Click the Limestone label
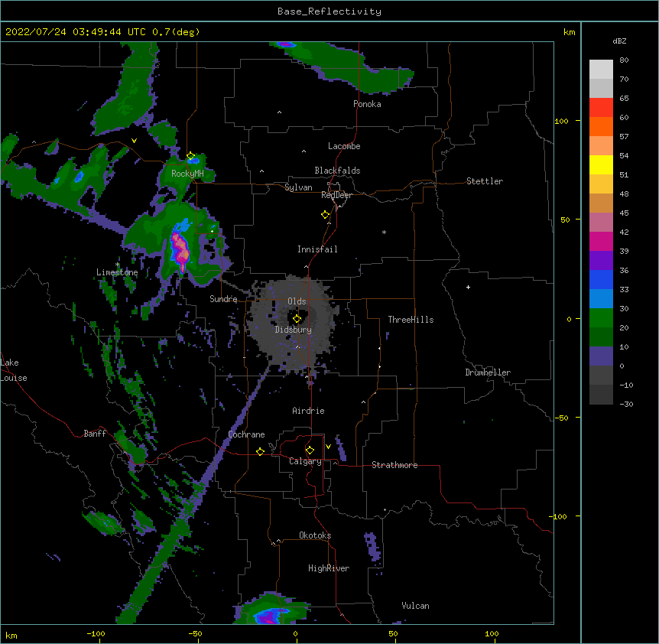The height and width of the screenshot is (644, 659). pyautogui.click(x=117, y=272)
